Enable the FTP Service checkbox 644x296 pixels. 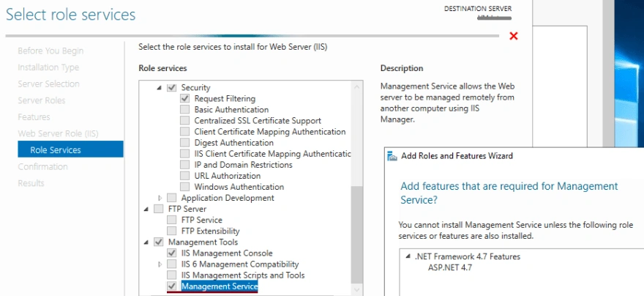[x=172, y=220]
